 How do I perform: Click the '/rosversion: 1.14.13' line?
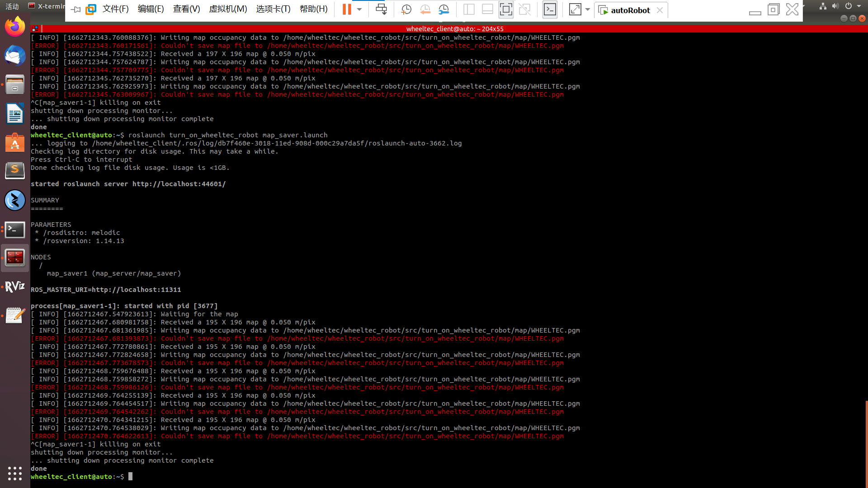pyautogui.click(x=80, y=241)
